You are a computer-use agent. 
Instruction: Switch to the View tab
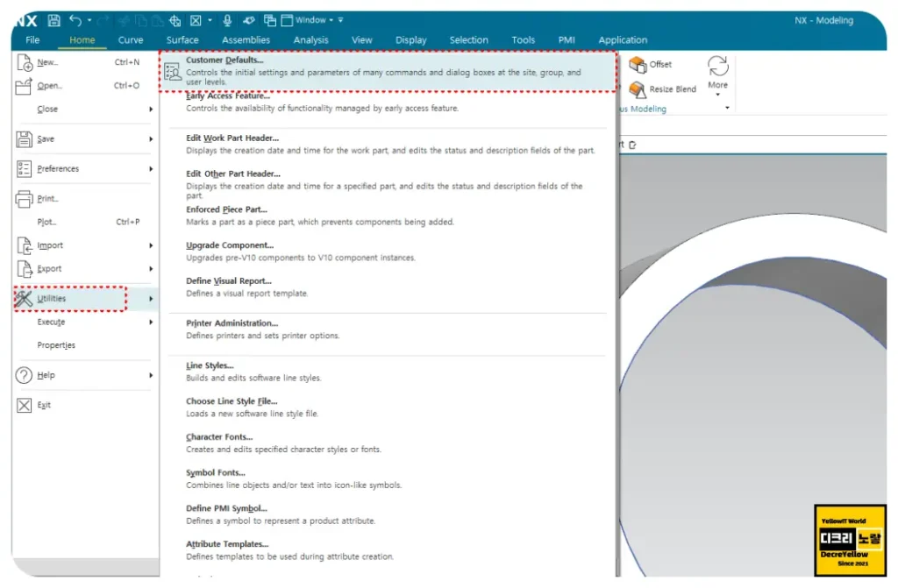(362, 40)
